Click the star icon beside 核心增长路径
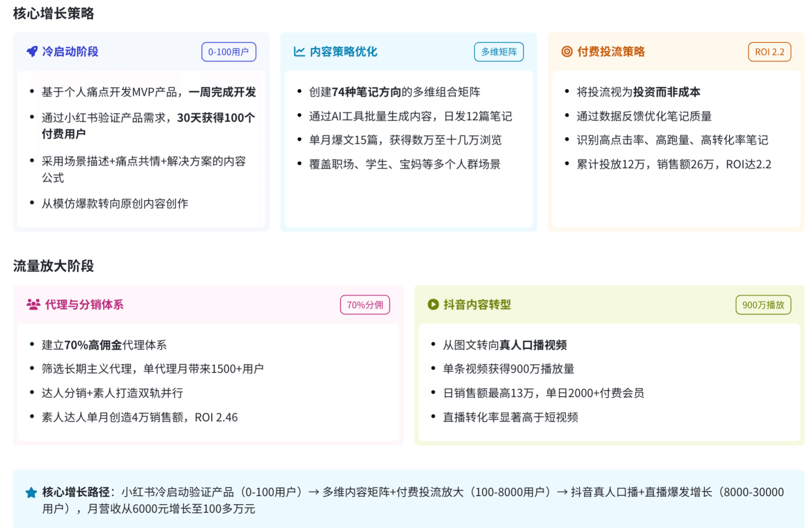This screenshot has height=528, width=812. [x=31, y=493]
